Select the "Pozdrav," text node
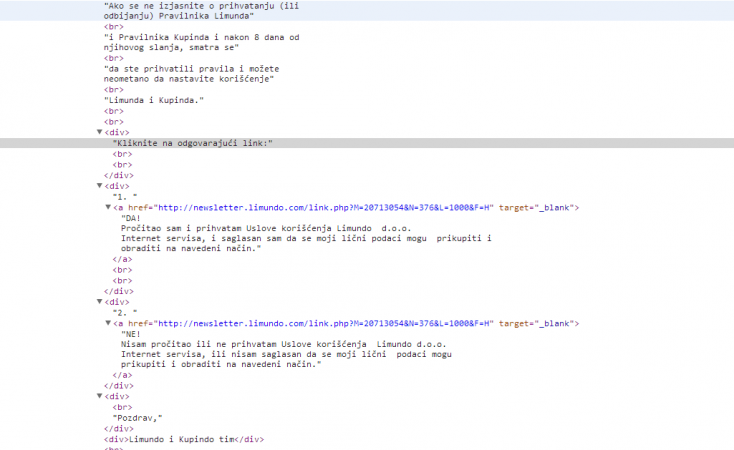734x450 pixels. pos(137,418)
